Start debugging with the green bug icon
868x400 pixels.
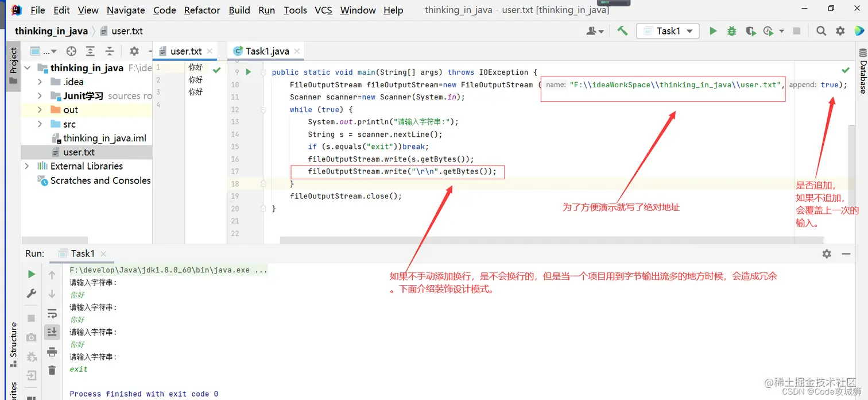click(x=731, y=31)
